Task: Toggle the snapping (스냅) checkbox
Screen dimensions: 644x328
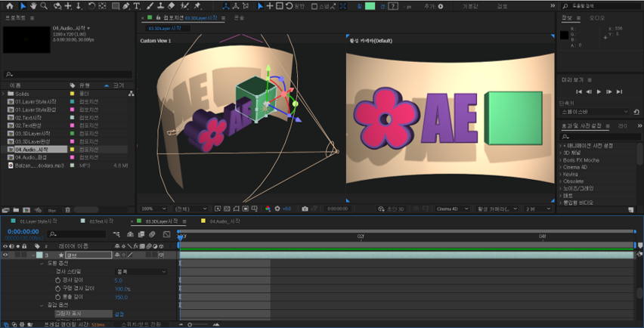Action: coord(314,6)
